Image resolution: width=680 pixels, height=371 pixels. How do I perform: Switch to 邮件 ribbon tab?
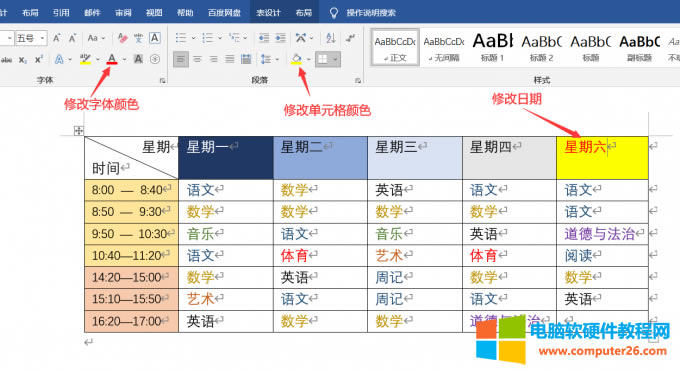pos(92,13)
